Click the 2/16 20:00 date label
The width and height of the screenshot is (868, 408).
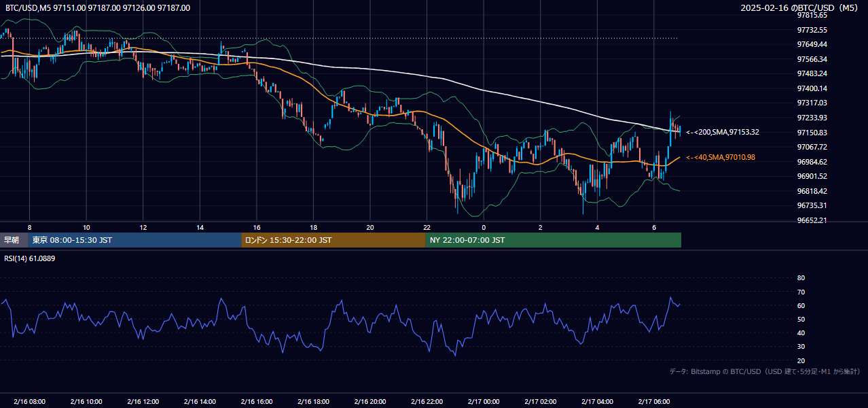(369, 402)
